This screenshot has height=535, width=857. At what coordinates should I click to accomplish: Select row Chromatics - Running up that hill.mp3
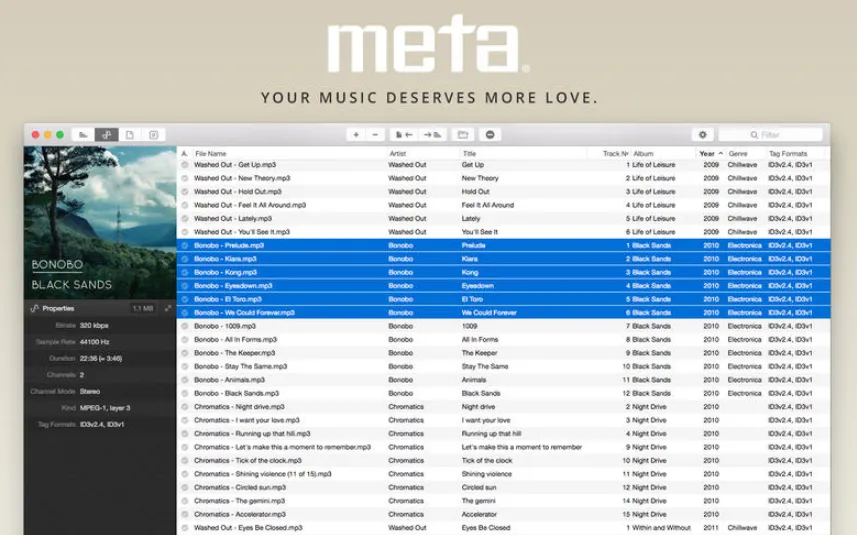pyautogui.click(x=503, y=433)
